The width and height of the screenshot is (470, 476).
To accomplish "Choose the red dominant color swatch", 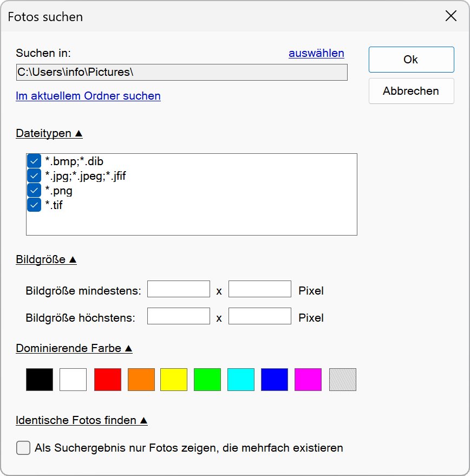I will coord(108,380).
